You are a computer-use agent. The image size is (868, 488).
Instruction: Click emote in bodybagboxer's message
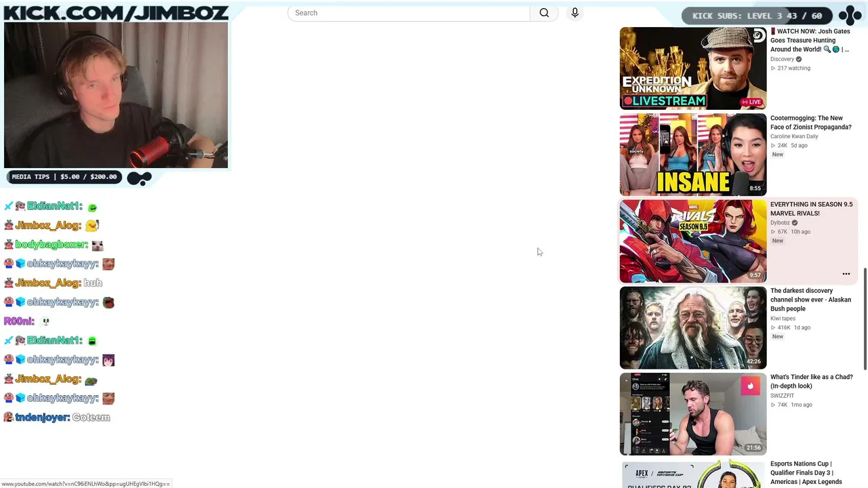98,245
